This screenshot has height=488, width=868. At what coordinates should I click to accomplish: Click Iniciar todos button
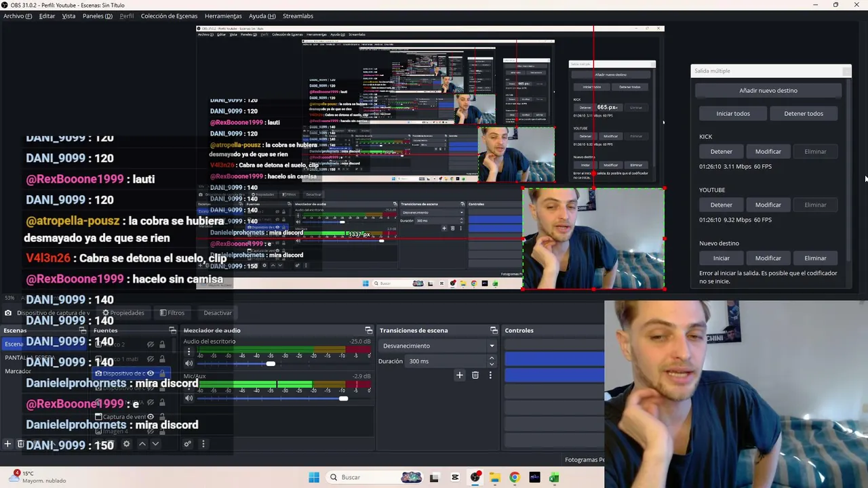click(x=733, y=113)
